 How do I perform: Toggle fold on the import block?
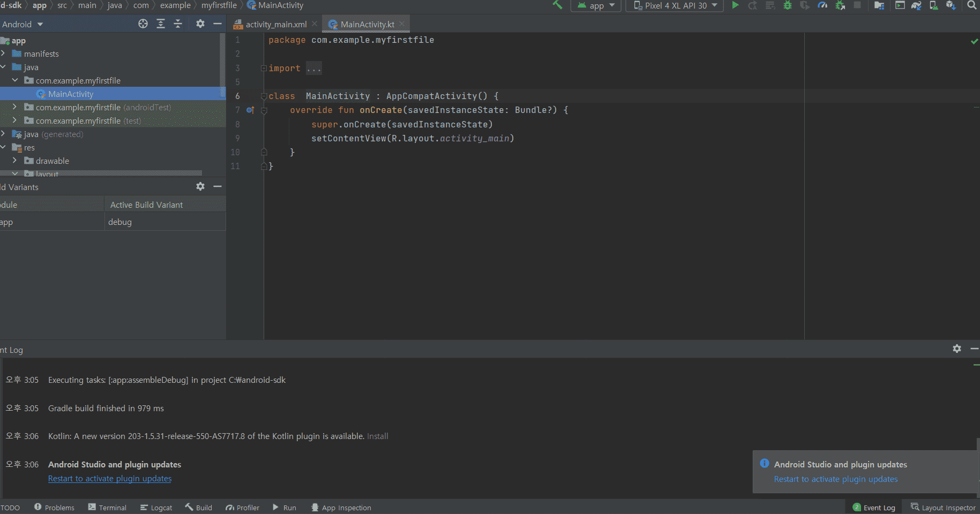(x=264, y=69)
